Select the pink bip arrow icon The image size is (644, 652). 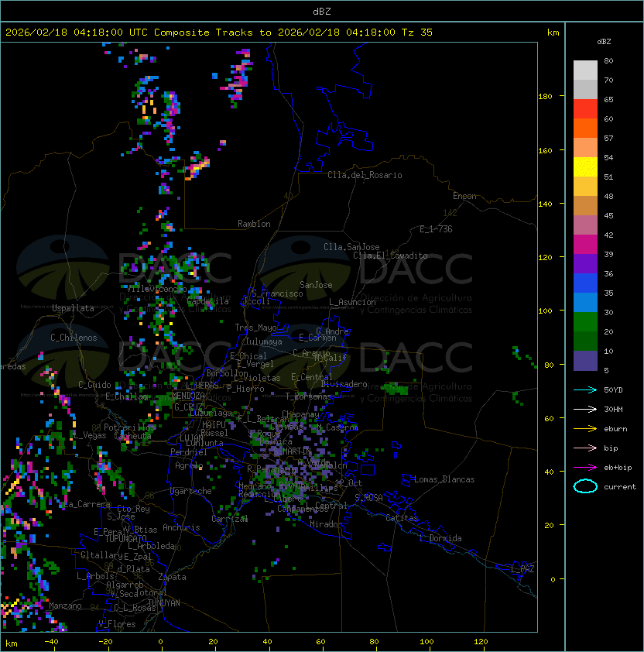[x=585, y=448]
